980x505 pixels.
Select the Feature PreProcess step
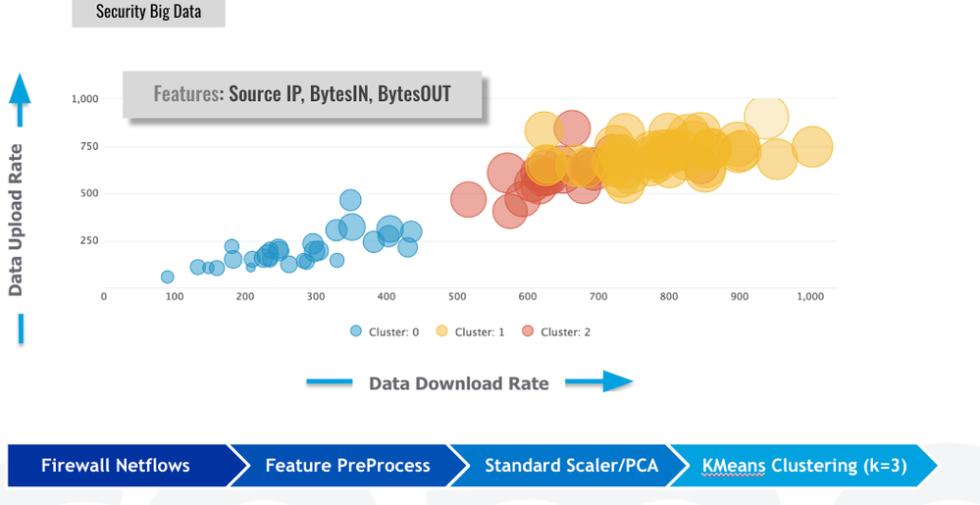coord(347,465)
